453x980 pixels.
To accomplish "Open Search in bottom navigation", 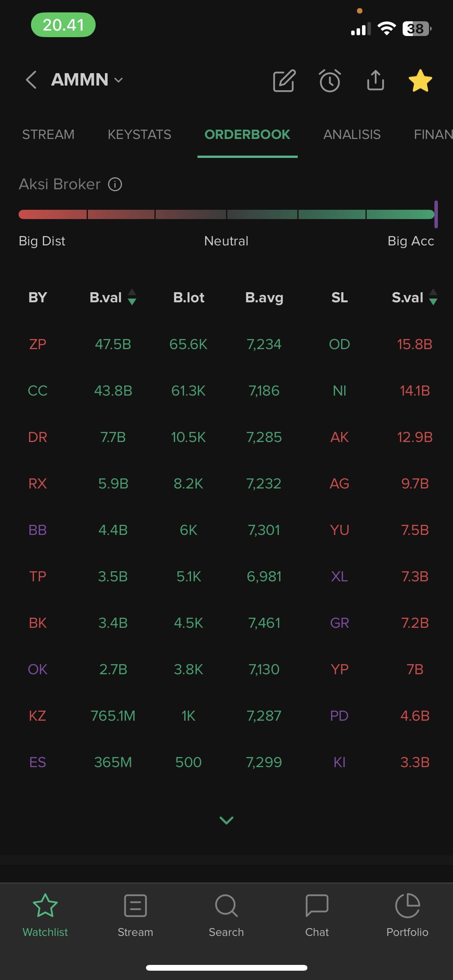I will click(x=226, y=915).
